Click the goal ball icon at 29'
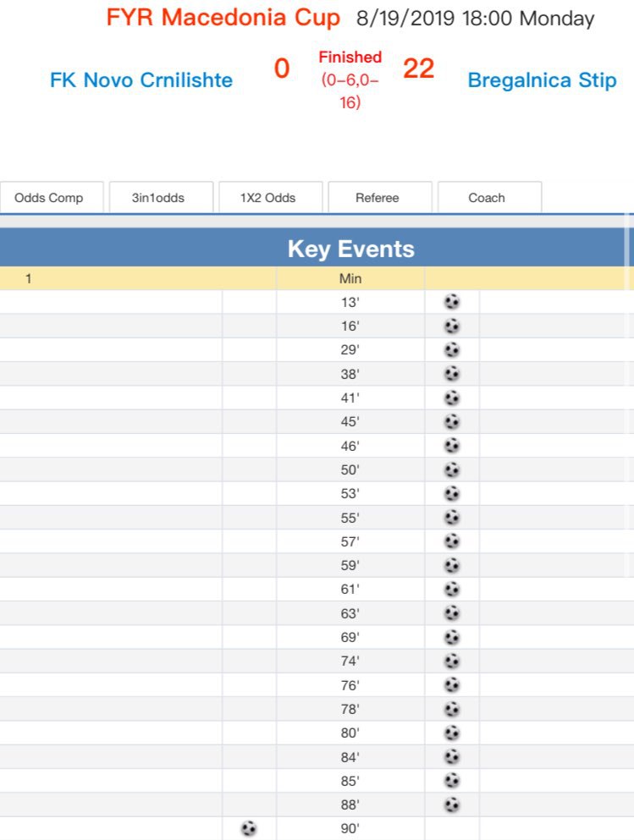Viewport: 634px width, 840px height. [x=452, y=350]
